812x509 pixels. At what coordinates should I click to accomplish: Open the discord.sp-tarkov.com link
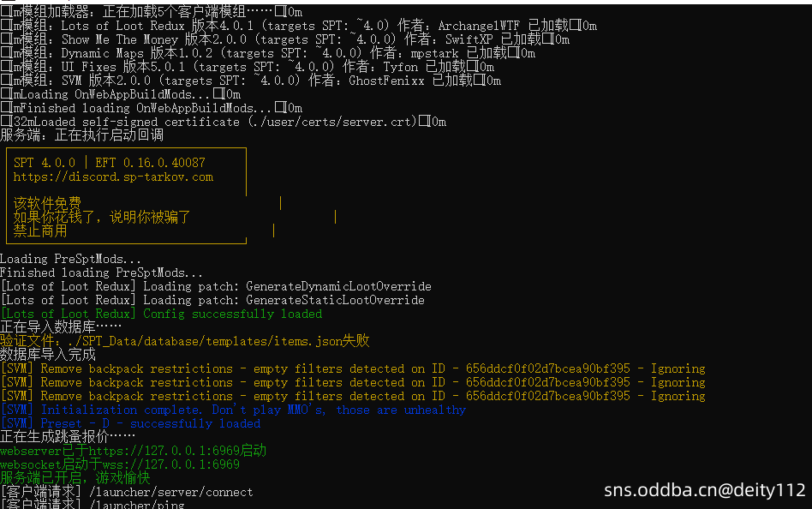tap(113, 177)
